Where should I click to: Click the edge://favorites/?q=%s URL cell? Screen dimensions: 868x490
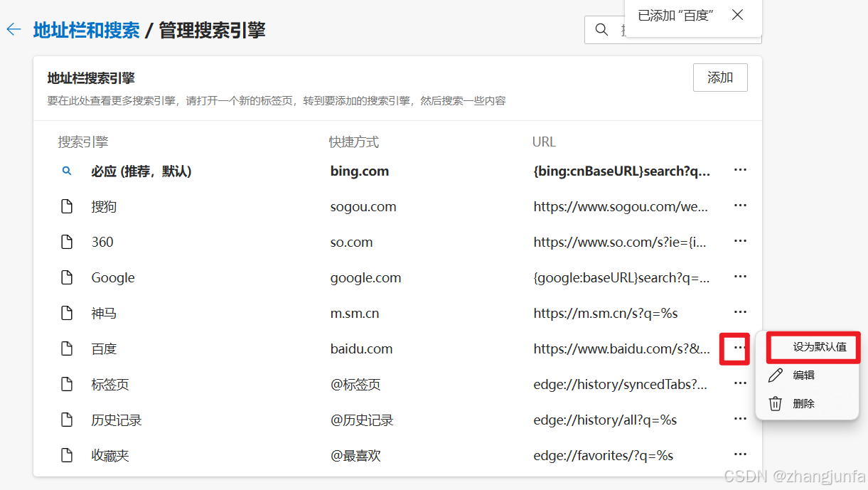[x=603, y=456]
